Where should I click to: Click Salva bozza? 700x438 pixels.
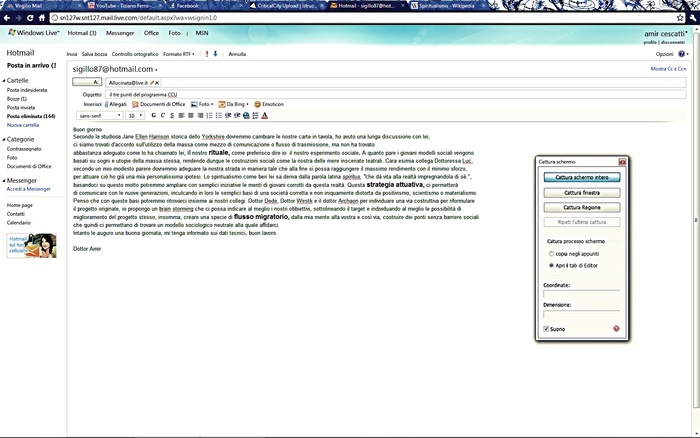coord(94,54)
